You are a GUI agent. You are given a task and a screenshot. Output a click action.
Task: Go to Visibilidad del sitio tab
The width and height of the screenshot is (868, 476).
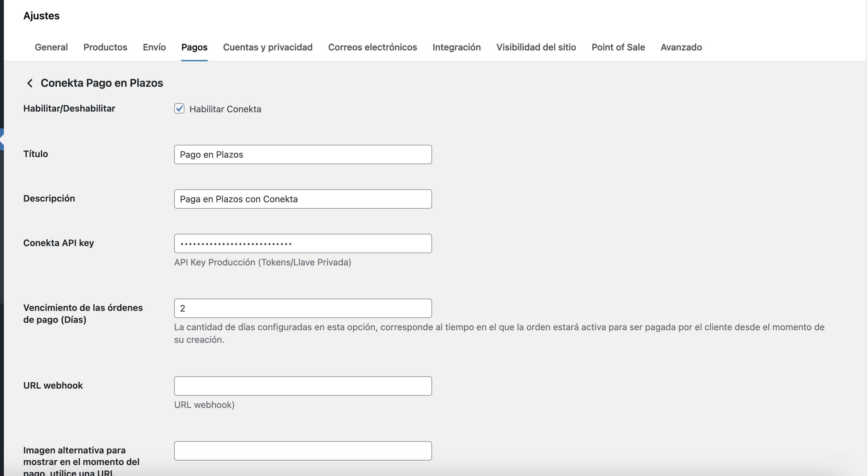click(536, 47)
